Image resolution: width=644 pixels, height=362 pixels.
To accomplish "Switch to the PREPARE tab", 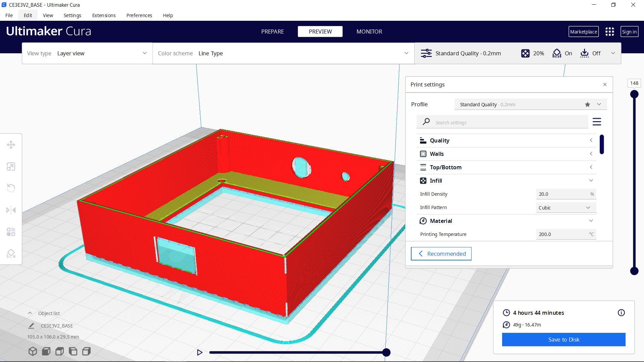I will 272,32.
